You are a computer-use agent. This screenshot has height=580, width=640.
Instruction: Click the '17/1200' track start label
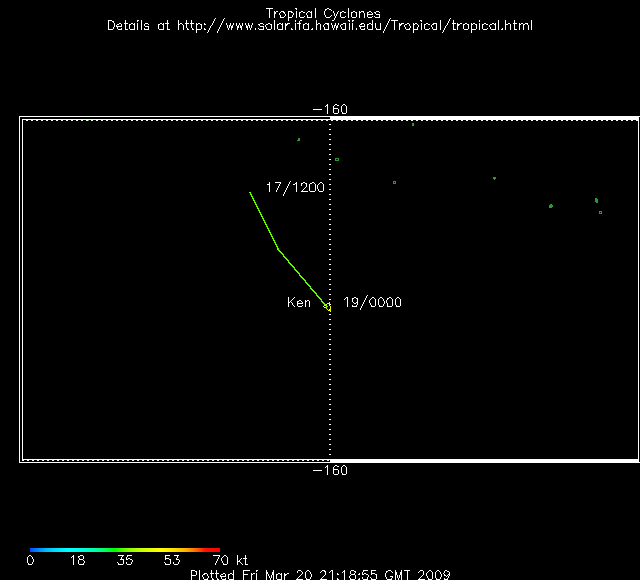295,187
